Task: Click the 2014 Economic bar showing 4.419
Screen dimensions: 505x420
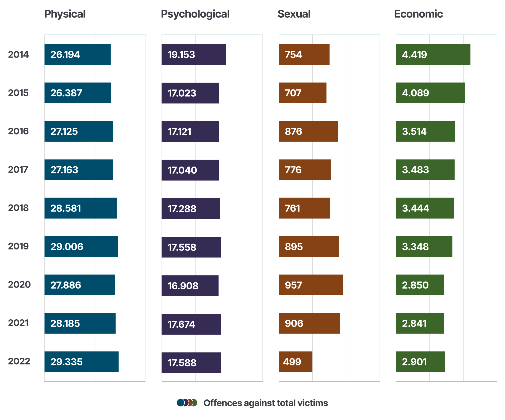Action: click(x=433, y=55)
